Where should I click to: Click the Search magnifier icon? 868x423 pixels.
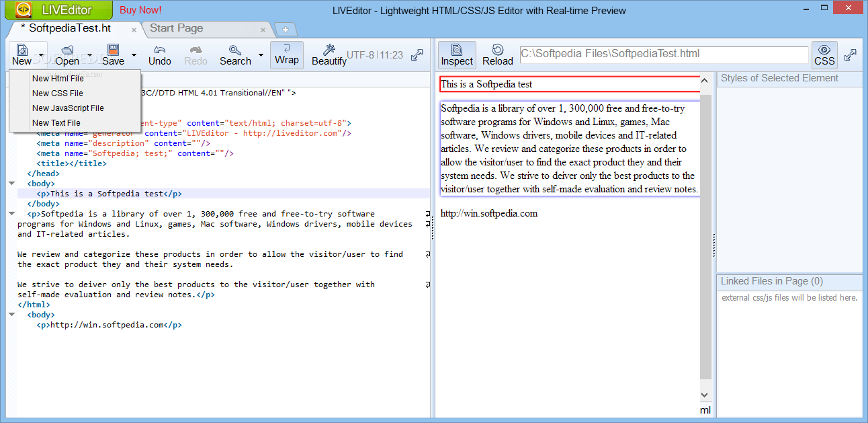click(x=235, y=50)
